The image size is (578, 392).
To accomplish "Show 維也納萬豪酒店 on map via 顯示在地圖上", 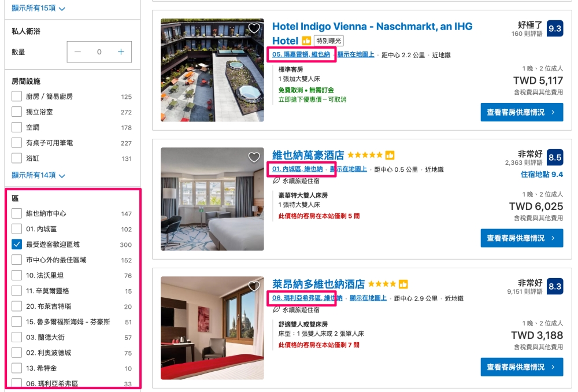I will [349, 169].
